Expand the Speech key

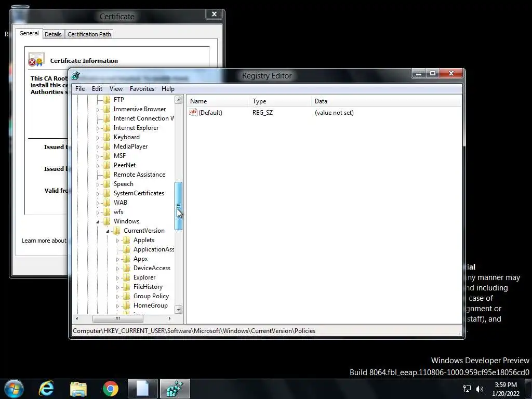click(98, 184)
